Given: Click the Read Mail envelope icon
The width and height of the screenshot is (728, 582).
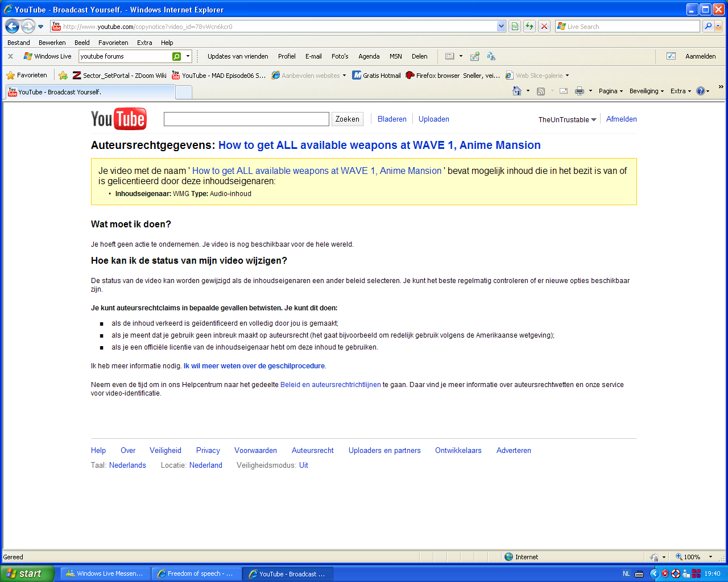Looking at the screenshot, I should (564, 91).
